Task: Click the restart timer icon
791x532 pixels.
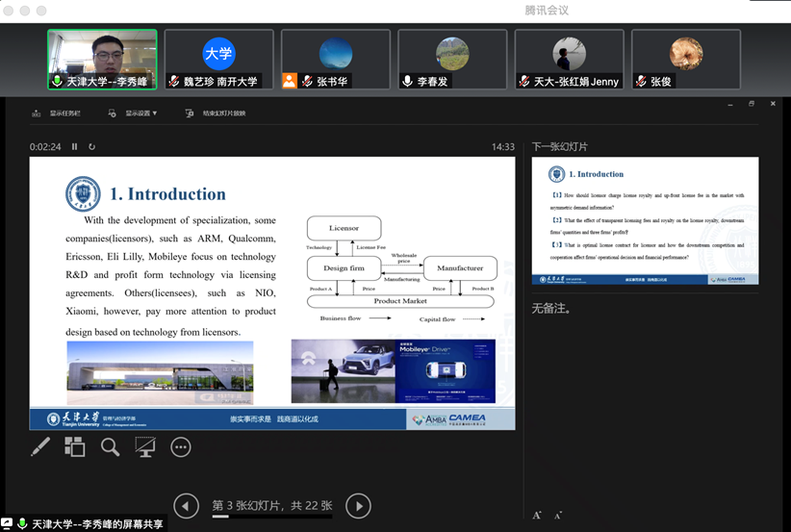Action: 92,147
